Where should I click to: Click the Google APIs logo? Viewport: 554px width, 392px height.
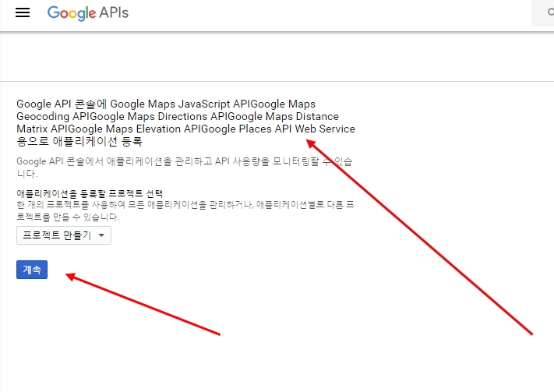click(87, 13)
